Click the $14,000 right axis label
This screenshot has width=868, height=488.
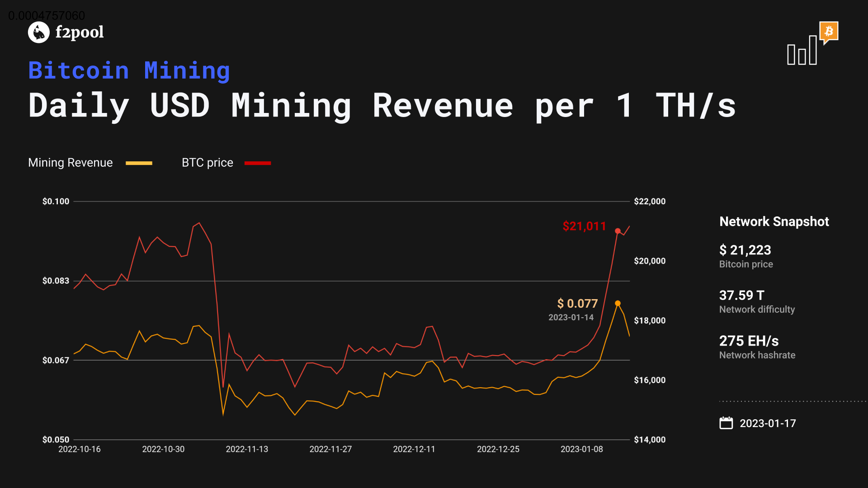[650, 440]
